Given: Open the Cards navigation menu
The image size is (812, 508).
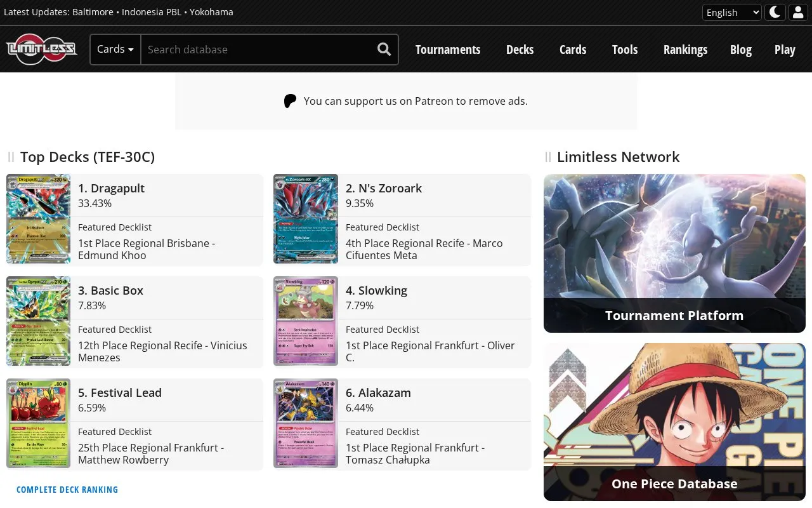Looking at the screenshot, I should pos(573,50).
